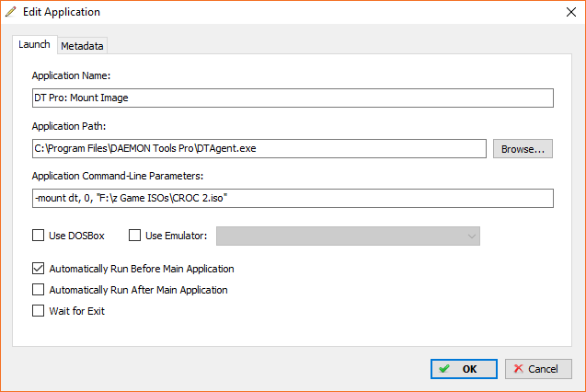Check the Wait for Exit option
Image resolution: width=586 pixels, height=392 pixels.
click(x=38, y=310)
